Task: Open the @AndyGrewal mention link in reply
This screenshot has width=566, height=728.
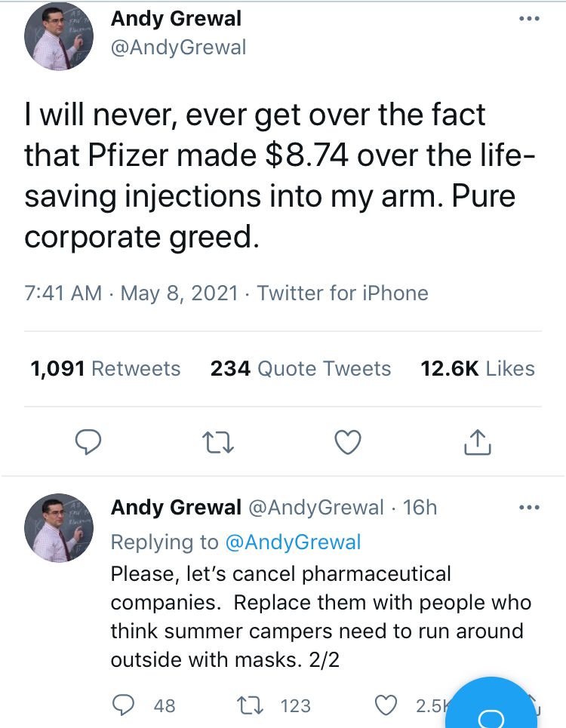Action: (293, 542)
